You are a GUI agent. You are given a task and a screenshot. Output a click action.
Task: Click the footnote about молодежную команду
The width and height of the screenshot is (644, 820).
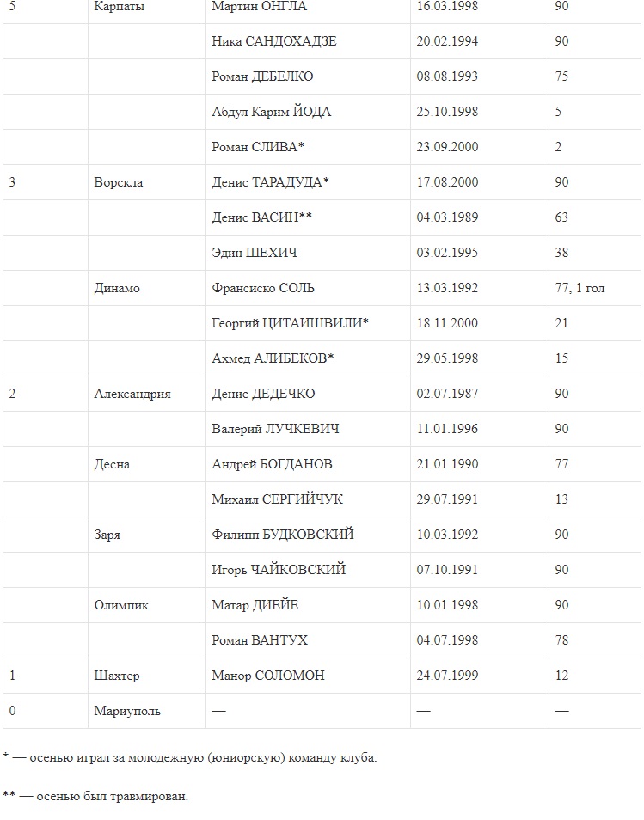[189, 758]
